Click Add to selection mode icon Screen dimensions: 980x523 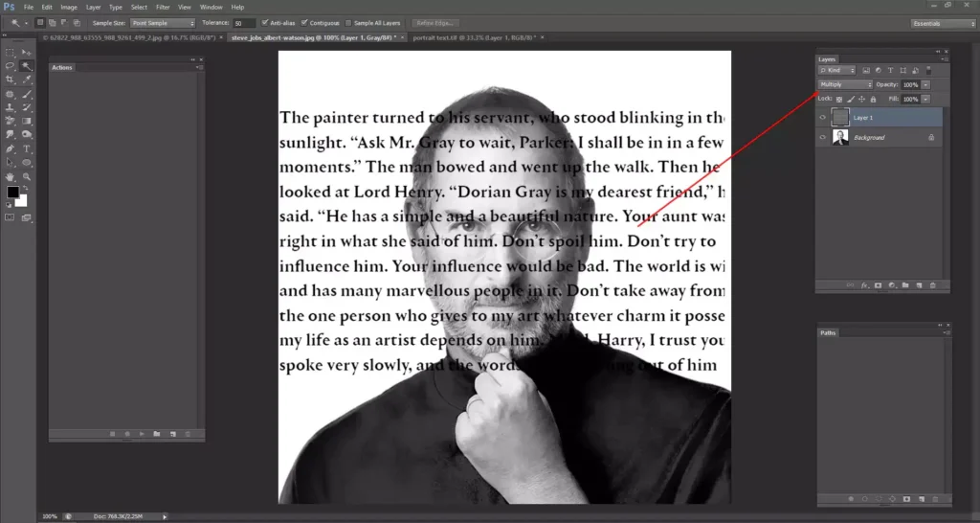52,23
